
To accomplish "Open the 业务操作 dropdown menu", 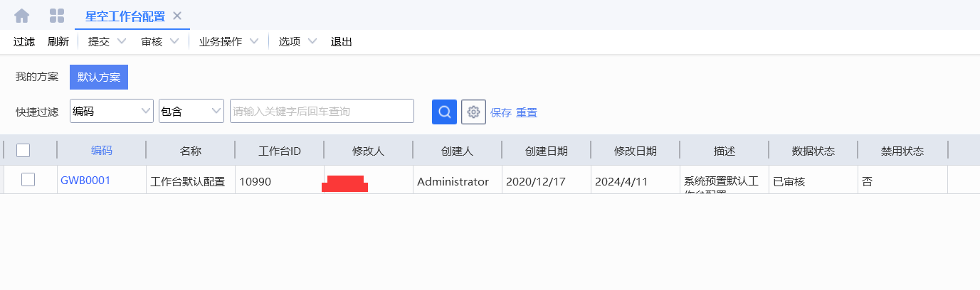I will tap(228, 41).
